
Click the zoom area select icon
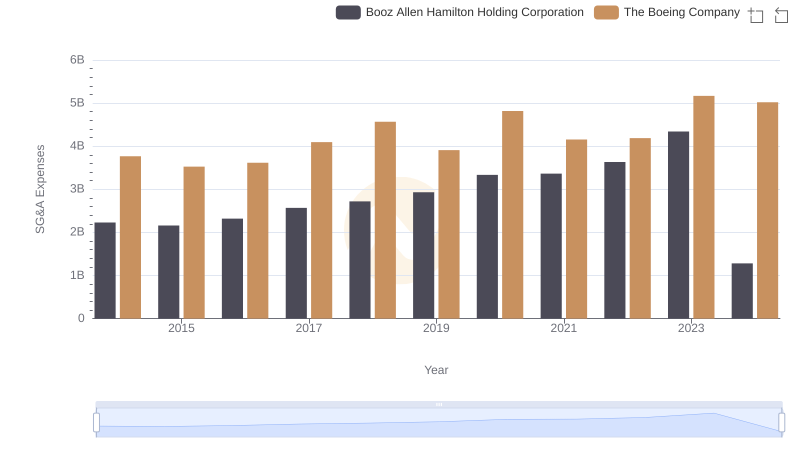point(756,15)
